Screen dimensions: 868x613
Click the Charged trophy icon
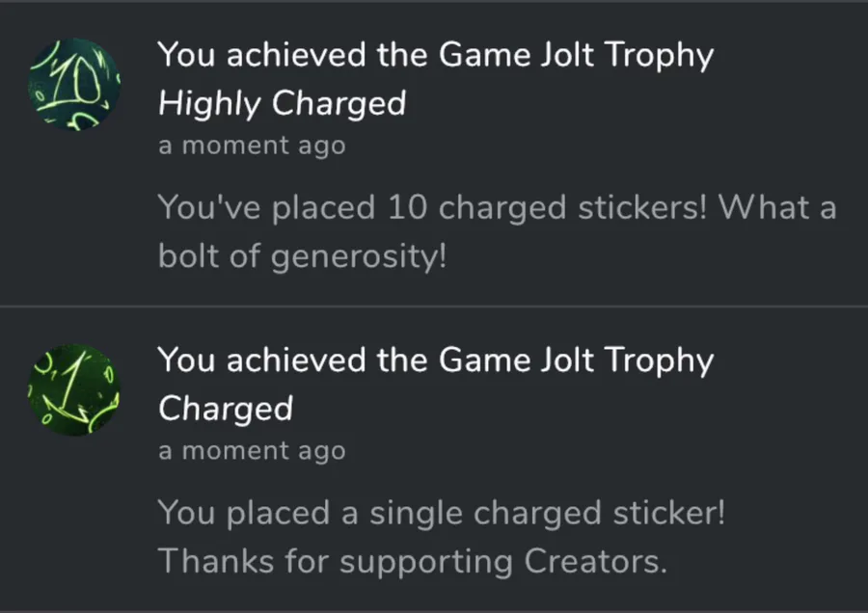[74, 389]
